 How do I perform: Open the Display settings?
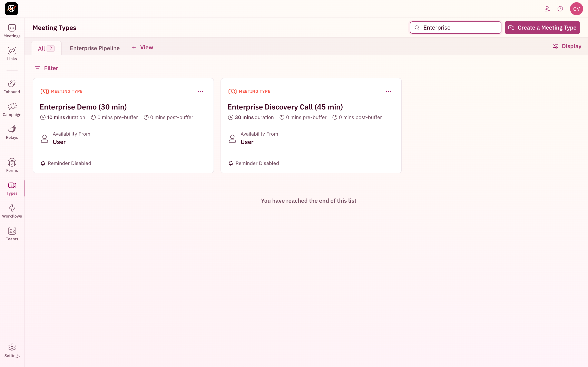[567, 46]
